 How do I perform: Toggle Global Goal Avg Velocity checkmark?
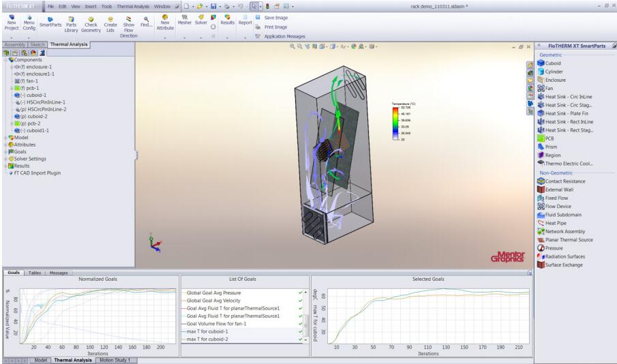(x=300, y=301)
